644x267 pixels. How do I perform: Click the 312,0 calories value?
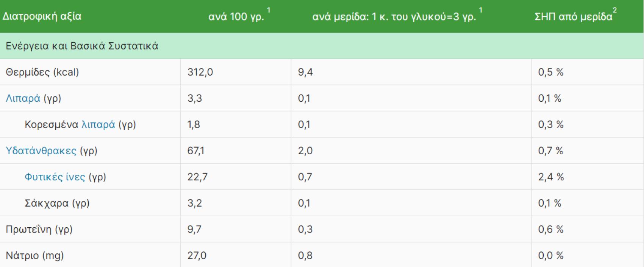coord(200,72)
